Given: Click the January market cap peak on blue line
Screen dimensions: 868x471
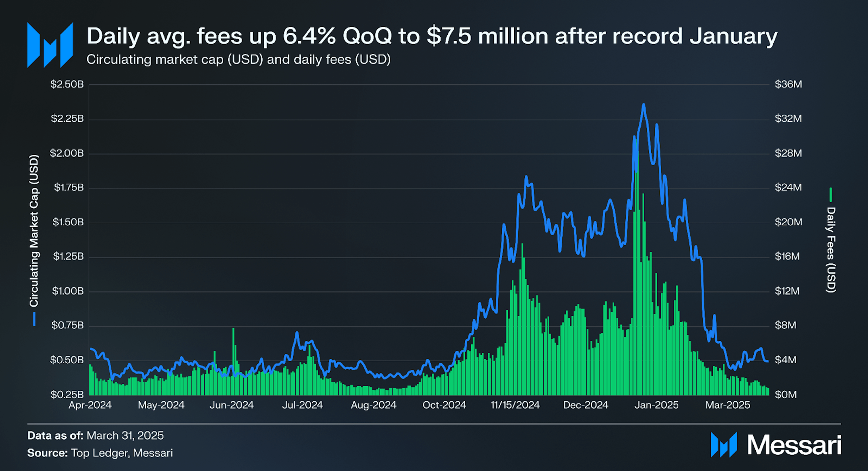Looking at the screenshot, I should (644, 105).
